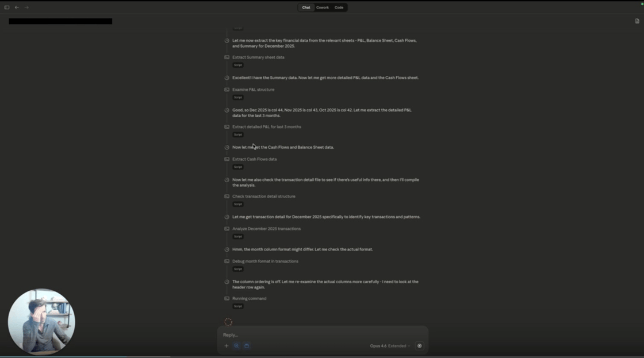Go back with the left arrow

(17, 7)
